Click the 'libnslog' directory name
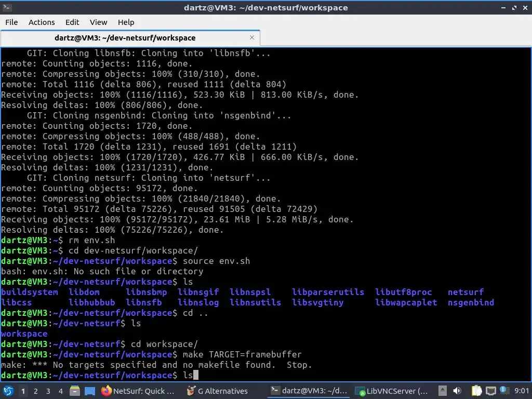 198,302
